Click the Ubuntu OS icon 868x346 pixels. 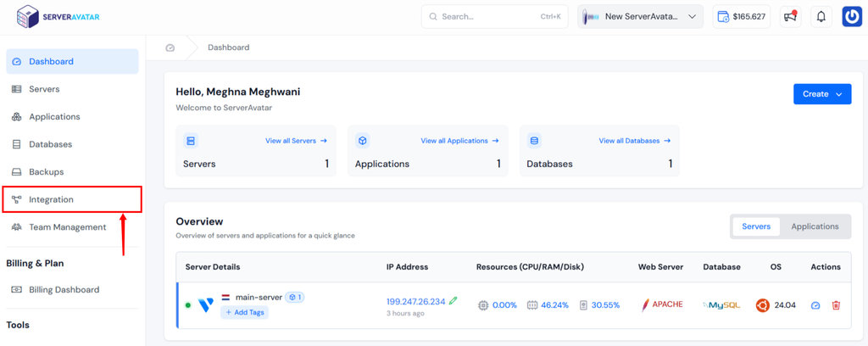[763, 305]
